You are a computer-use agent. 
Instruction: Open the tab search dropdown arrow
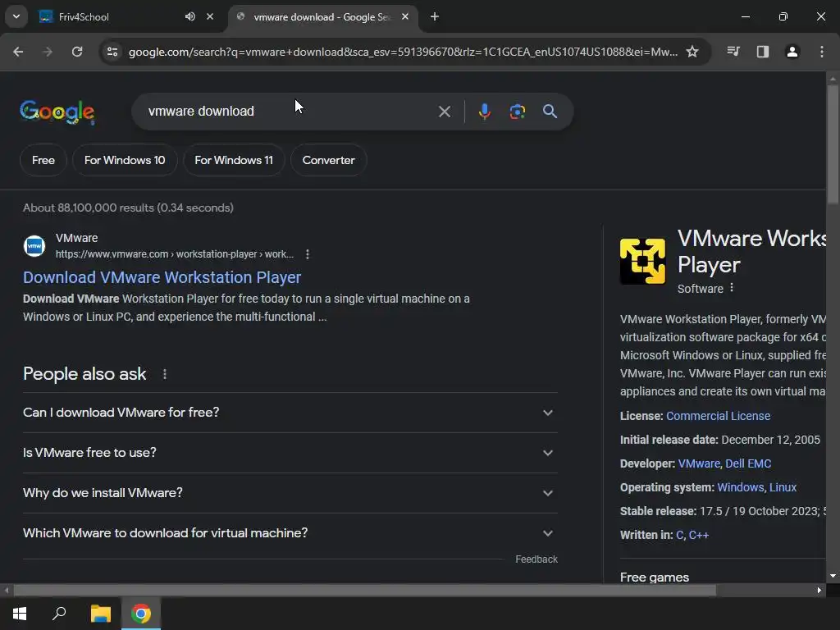pos(16,16)
